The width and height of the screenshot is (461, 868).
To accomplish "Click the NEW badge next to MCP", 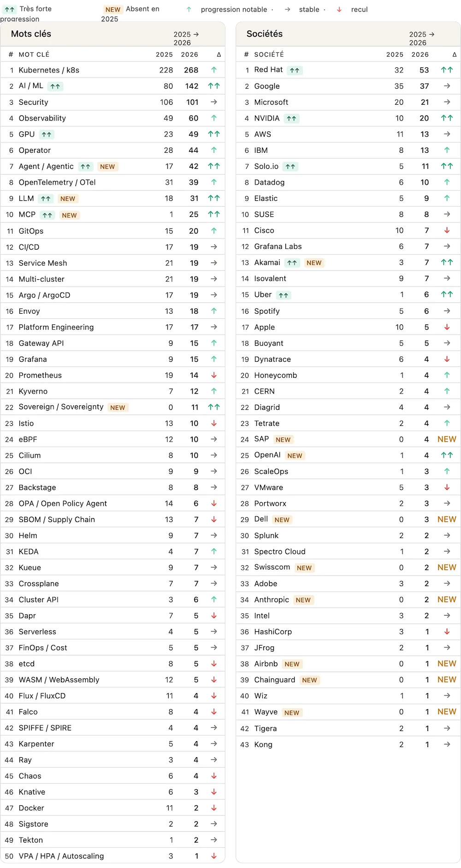I will 69,215.
